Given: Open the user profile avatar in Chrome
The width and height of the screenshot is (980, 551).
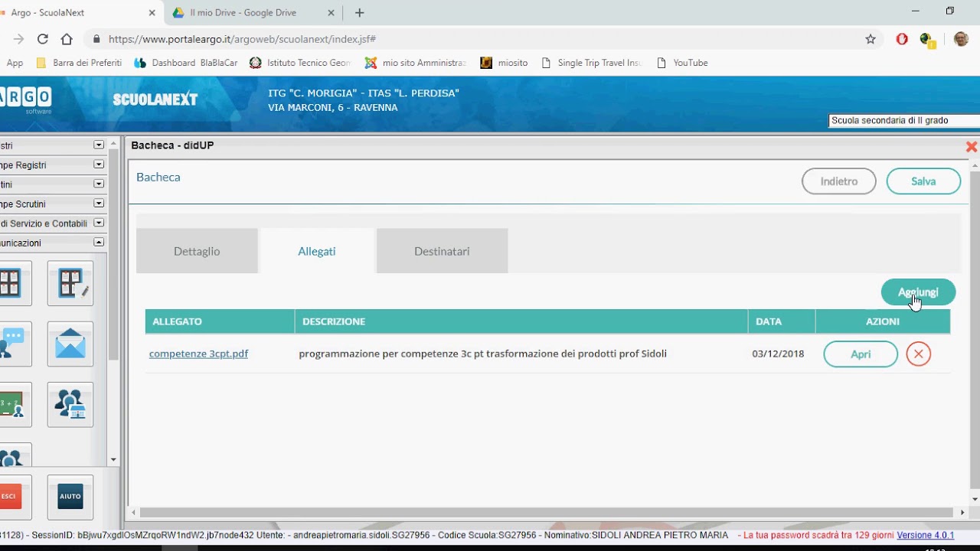Looking at the screenshot, I should coord(961,39).
